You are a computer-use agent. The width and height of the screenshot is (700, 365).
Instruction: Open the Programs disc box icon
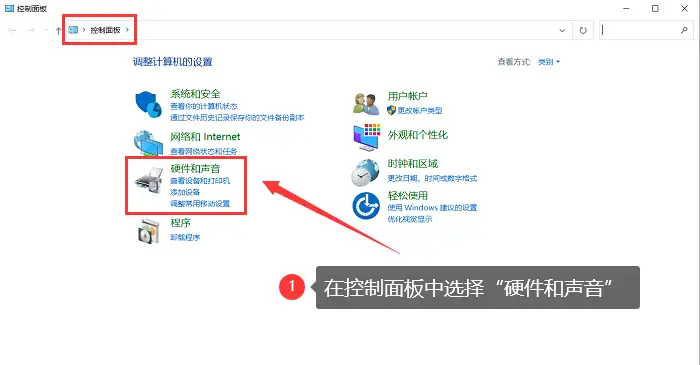[x=149, y=231]
